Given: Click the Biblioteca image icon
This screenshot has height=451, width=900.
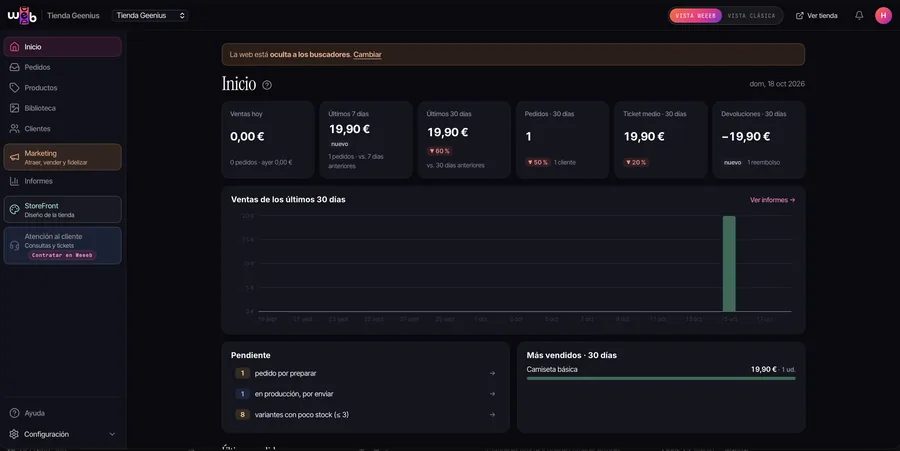Looking at the screenshot, I should [14, 108].
